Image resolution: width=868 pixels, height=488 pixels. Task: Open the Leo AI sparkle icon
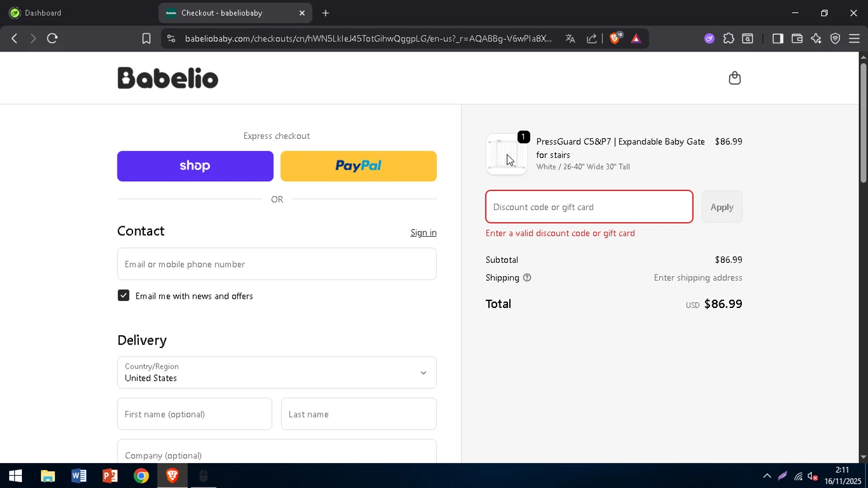click(816, 39)
